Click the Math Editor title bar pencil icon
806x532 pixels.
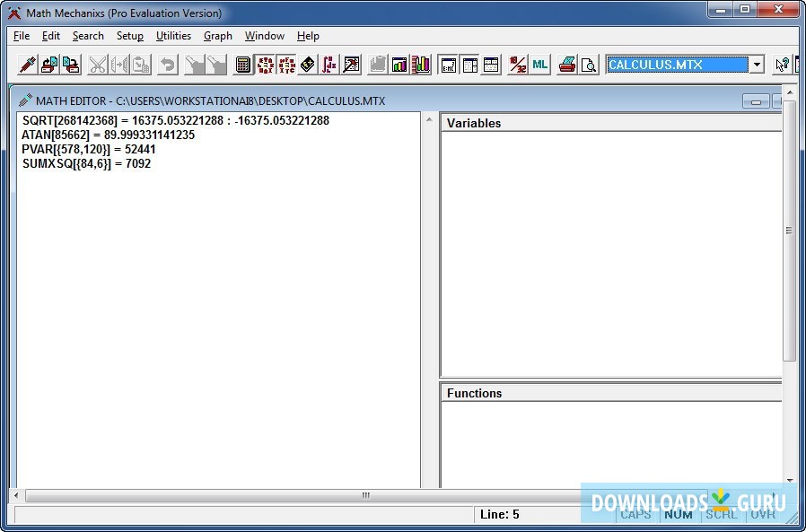point(25,100)
